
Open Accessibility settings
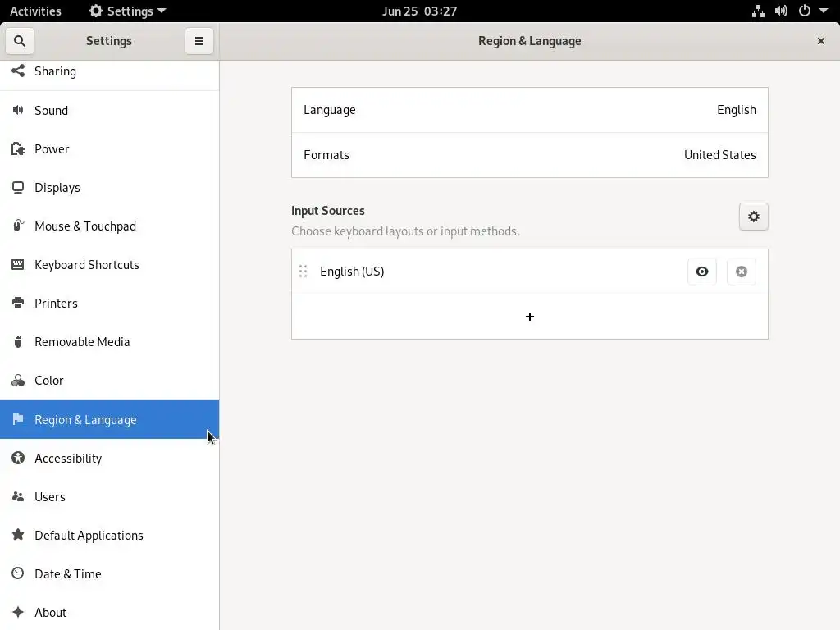click(109, 458)
